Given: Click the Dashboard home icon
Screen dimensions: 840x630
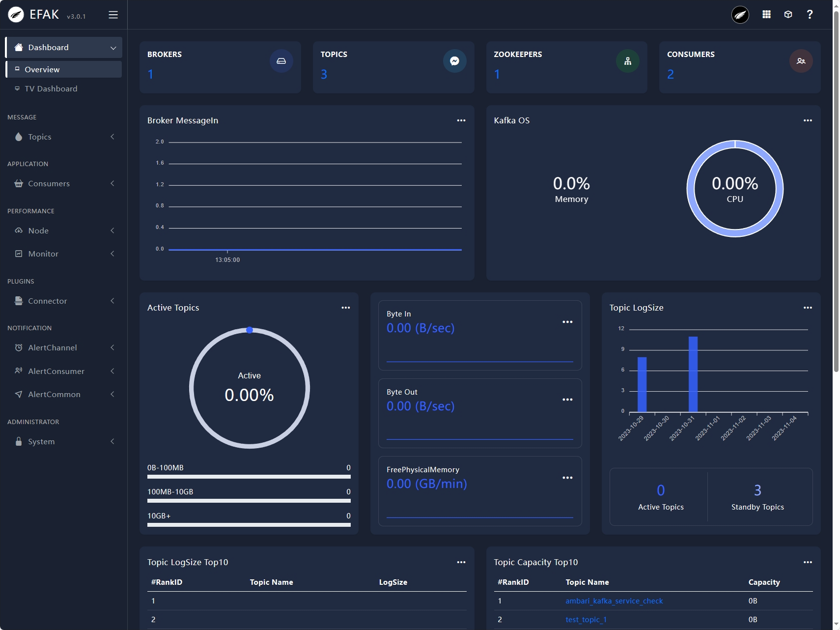Looking at the screenshot, I should click(x=19, y=47).
